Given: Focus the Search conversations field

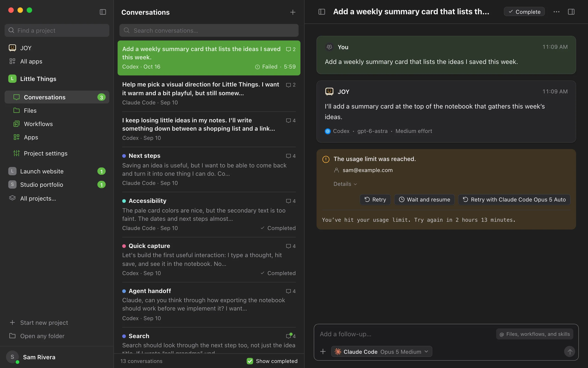Looking at the screenshot, I should (x=209, y=30).
